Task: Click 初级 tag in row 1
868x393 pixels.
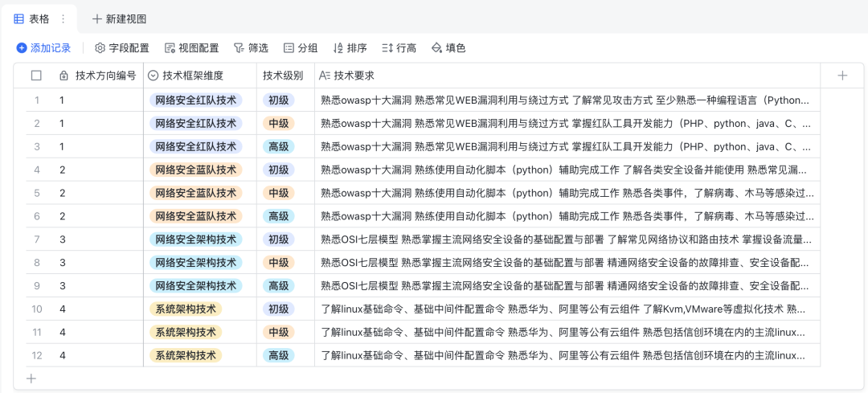Action: point(279,100)
